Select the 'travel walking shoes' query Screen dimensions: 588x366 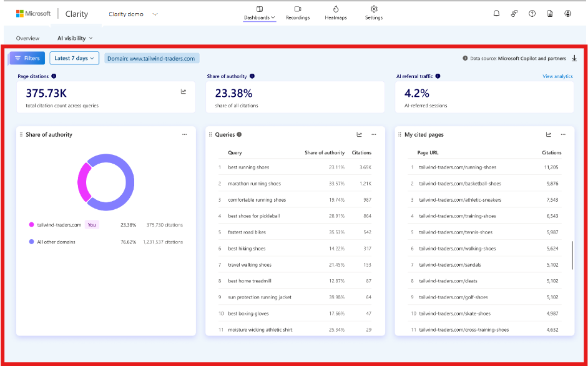tap(295, 265)
